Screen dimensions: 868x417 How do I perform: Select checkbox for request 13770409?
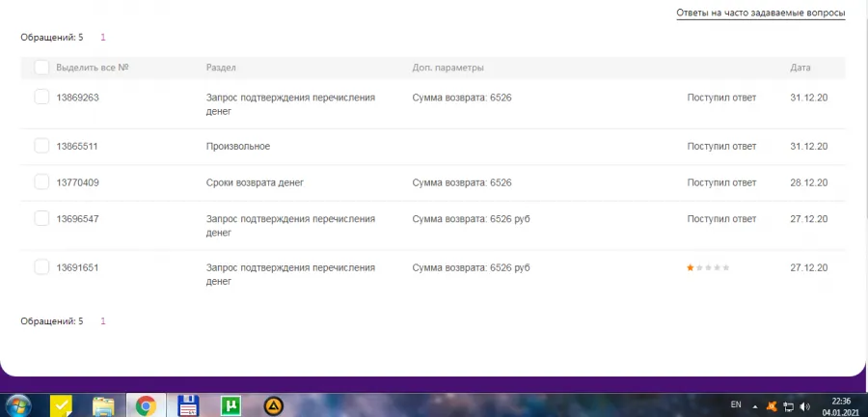pyautogui.click(x=41, y=182)
